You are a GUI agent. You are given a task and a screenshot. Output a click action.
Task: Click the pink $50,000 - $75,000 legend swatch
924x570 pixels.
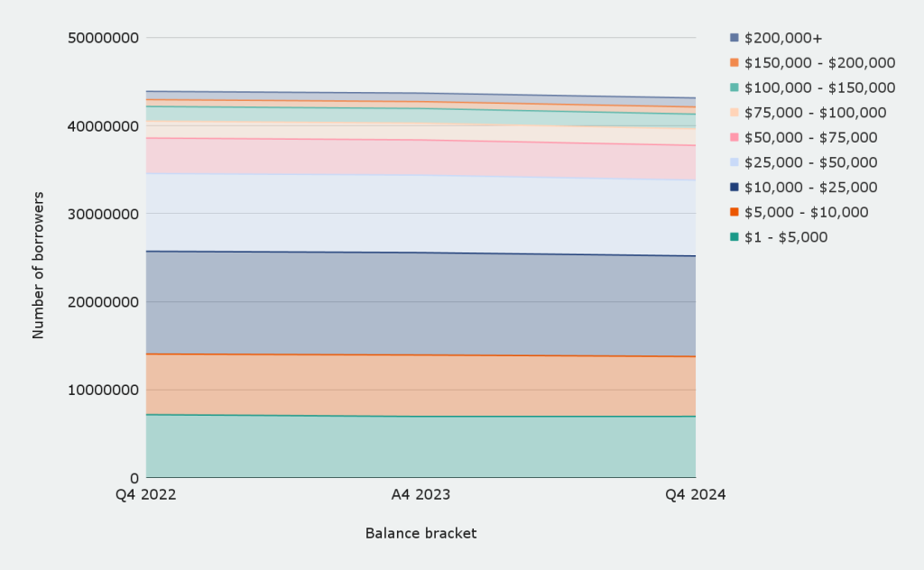[x=735, y=138]
